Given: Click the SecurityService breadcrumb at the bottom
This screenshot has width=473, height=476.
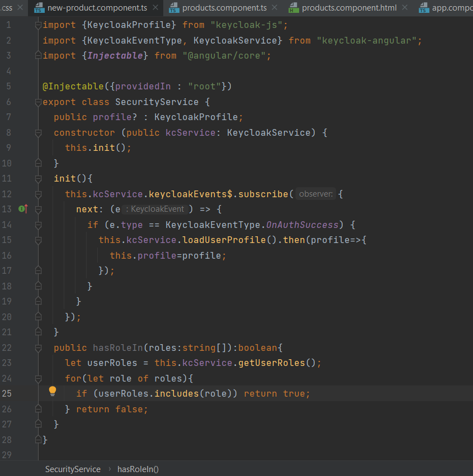Looking at the screenshot, I should click(72, 469).
